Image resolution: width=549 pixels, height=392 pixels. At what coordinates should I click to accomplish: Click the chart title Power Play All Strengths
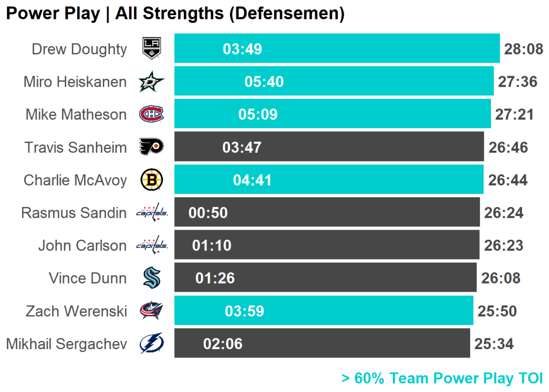(x=175, y=14)
